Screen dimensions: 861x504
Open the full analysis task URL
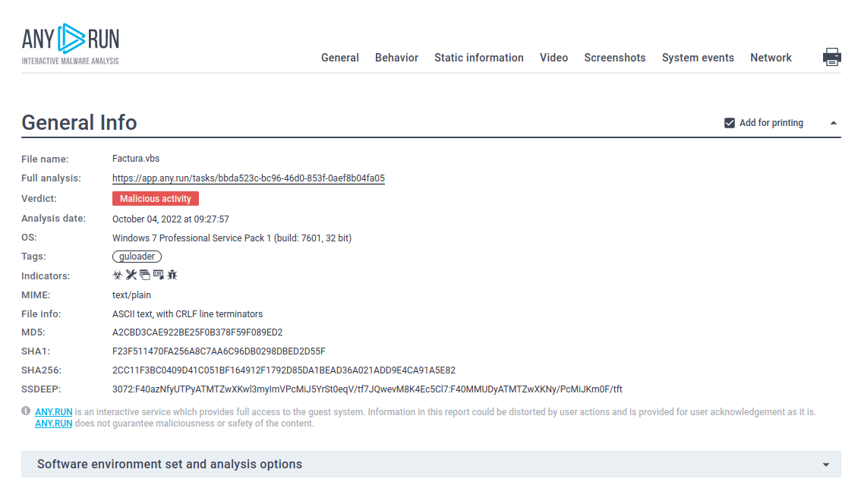tap(248, 178)
